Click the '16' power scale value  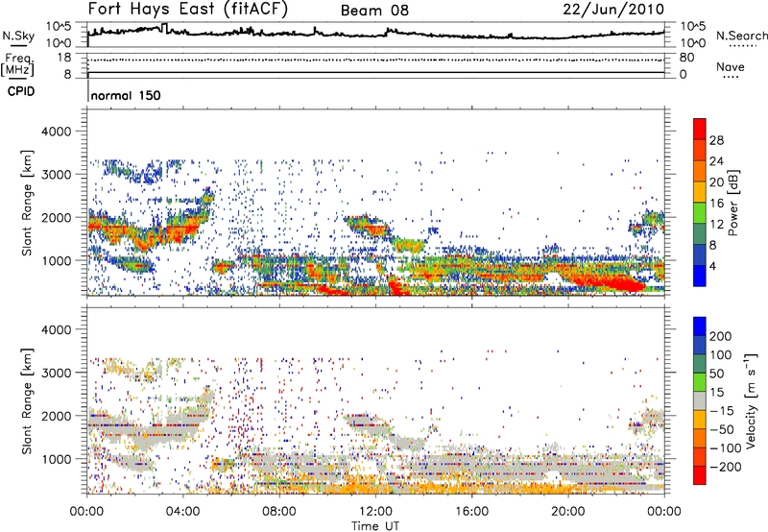click(x=716, y=204)
